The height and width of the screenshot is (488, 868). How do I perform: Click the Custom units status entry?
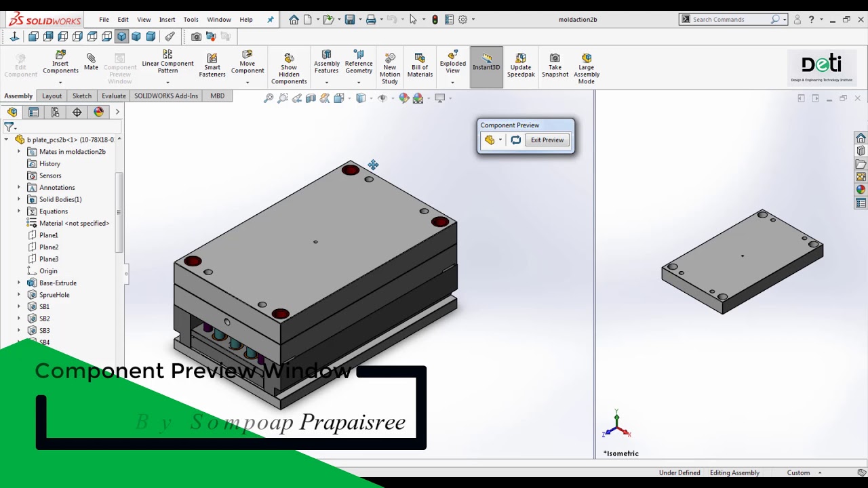point(798,473)
